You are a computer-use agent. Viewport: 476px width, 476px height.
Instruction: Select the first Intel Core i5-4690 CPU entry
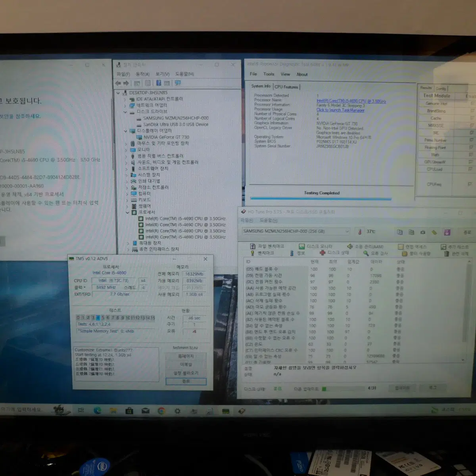(x=185, y=219)
